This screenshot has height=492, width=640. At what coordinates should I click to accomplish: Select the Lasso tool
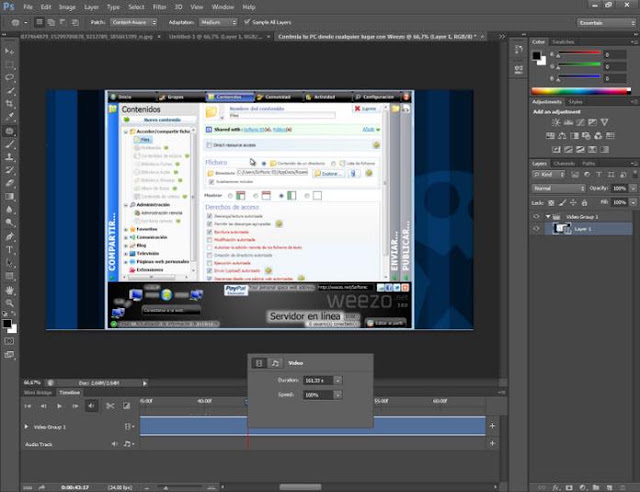click(9, 77)
